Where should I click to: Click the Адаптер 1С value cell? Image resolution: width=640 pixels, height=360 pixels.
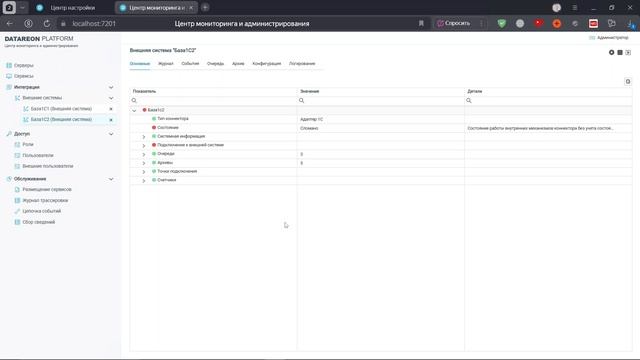(381, 119)
